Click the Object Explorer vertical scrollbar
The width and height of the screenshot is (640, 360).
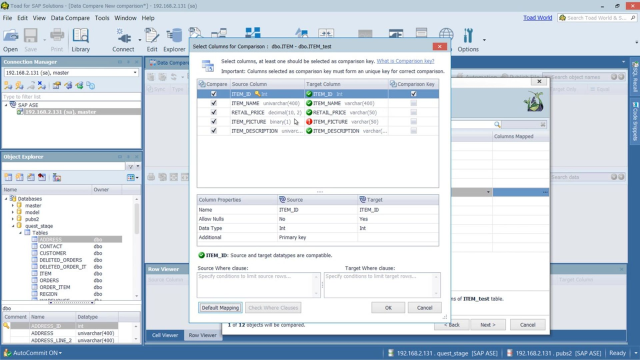[x=137, y=247]
